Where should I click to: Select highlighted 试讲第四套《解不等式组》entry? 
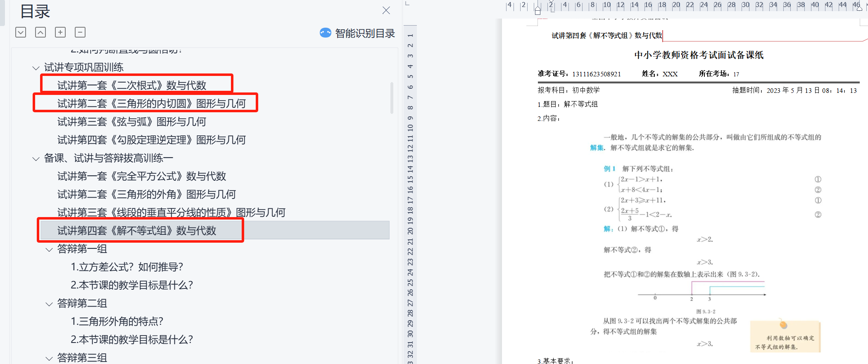(136, 231)
